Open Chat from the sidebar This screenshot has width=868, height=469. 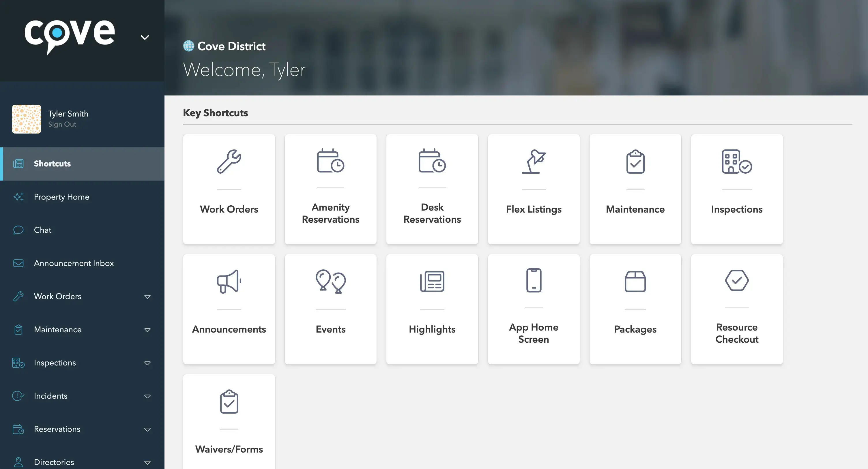click(x=42, y=230)
